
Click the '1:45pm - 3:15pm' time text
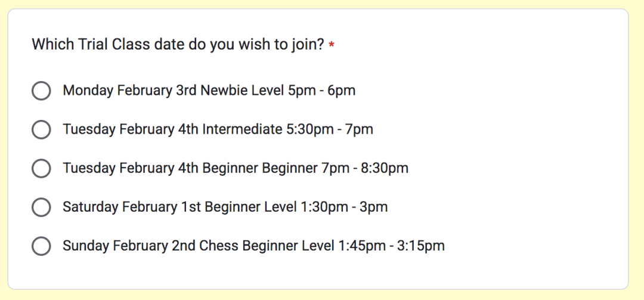point(391,246)
